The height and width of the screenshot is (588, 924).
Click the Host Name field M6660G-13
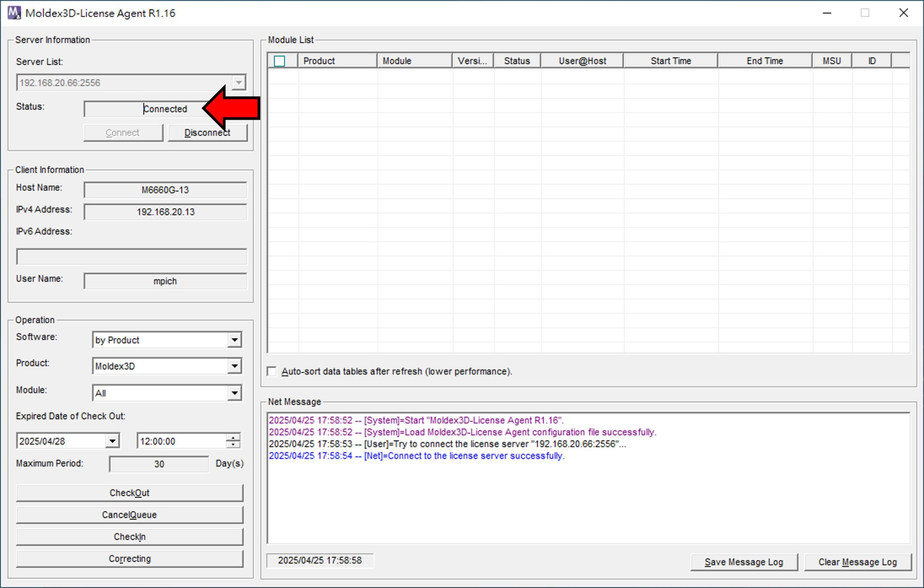[x=165, y=190]
